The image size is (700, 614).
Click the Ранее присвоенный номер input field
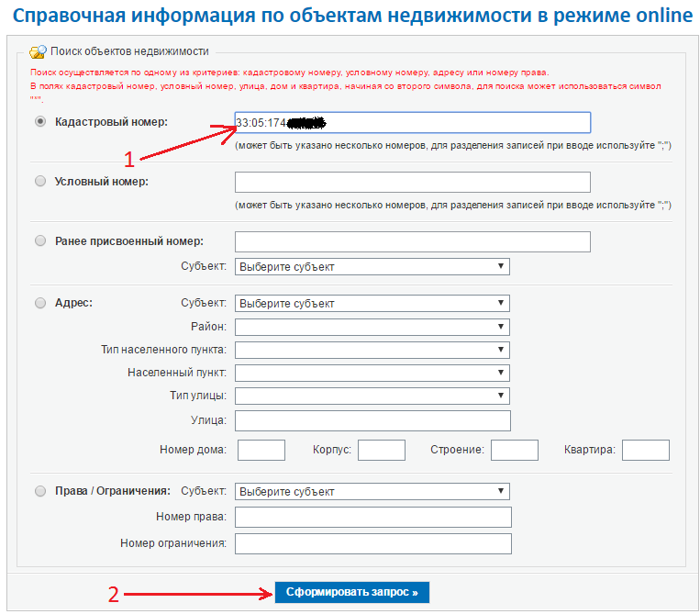point(413,241)
